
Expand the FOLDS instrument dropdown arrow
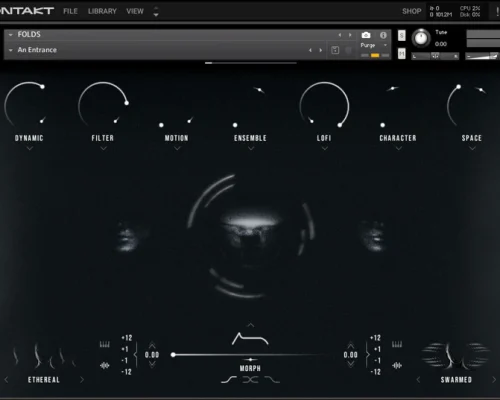pos(11,35)
